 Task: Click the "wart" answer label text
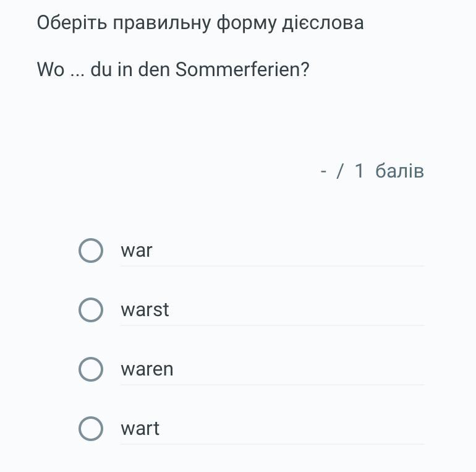pos(140,429)
